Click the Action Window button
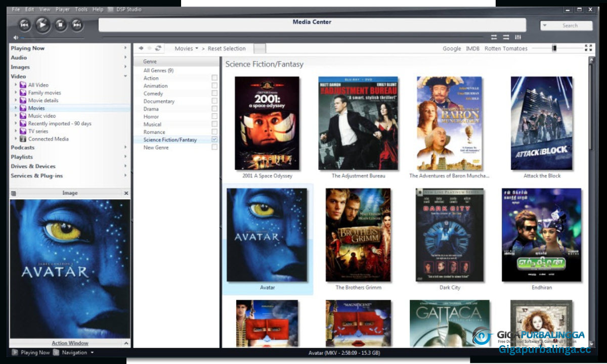The width and height of the screenshot is (607, 364). click(x=70, y=343)
